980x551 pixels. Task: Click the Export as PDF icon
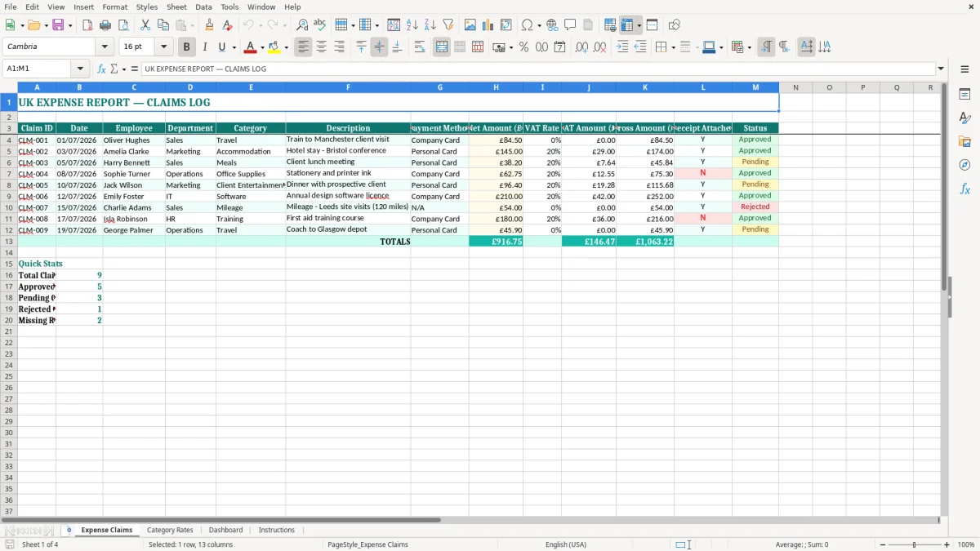pos(87,25)
